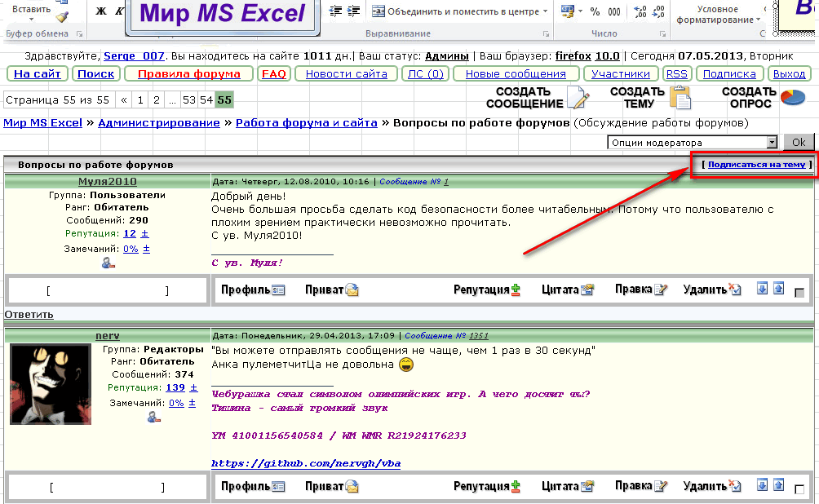Click down arrow icon in Муля2010's post
The width and height of the screenshot is (819, 504).
tap(762, 289)
